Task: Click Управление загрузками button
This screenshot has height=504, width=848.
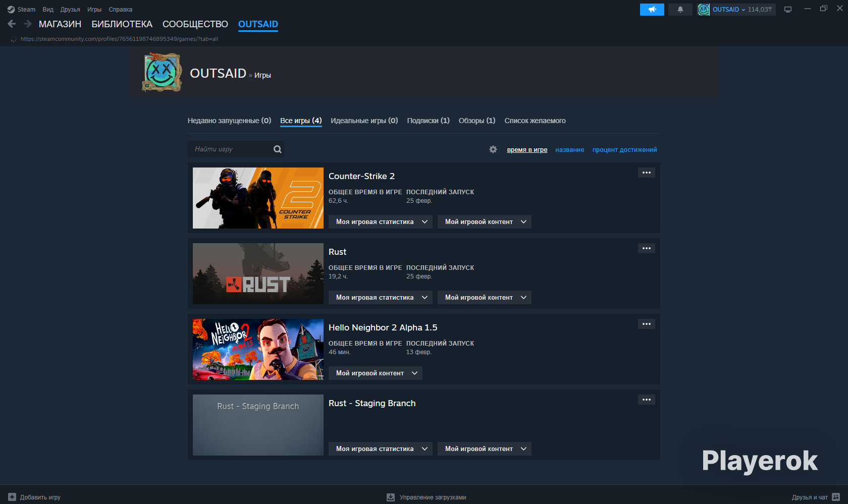Action: click(x=427, y=497)
